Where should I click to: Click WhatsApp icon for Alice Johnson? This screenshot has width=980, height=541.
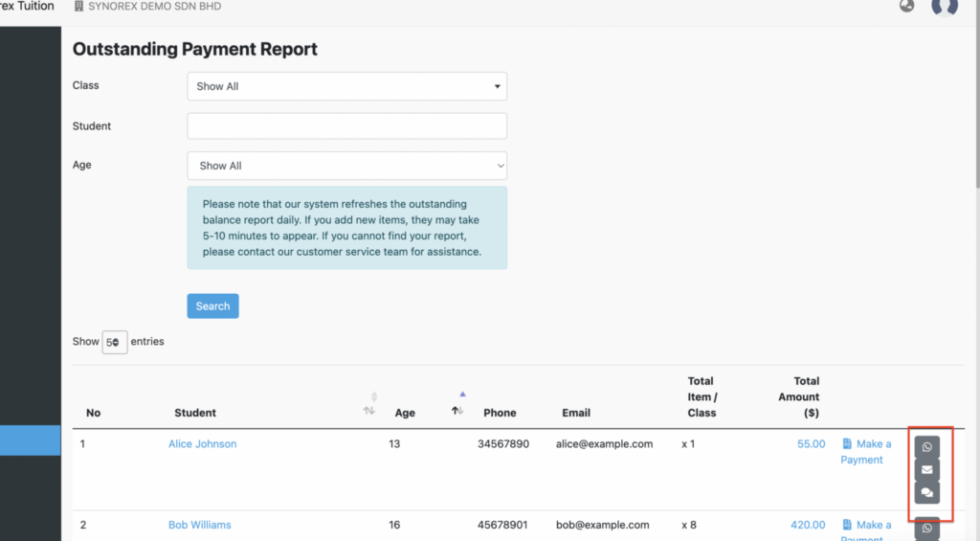[x=926, y=447]
